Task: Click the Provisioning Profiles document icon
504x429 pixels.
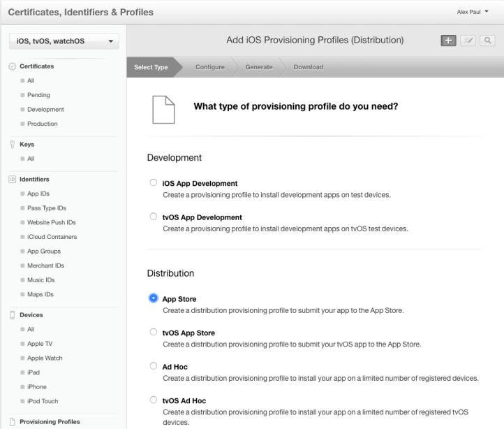Action: click(x=12, y=422)
